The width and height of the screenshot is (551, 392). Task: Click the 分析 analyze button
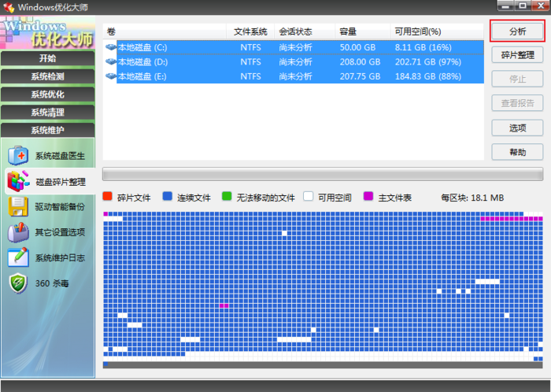517,31
